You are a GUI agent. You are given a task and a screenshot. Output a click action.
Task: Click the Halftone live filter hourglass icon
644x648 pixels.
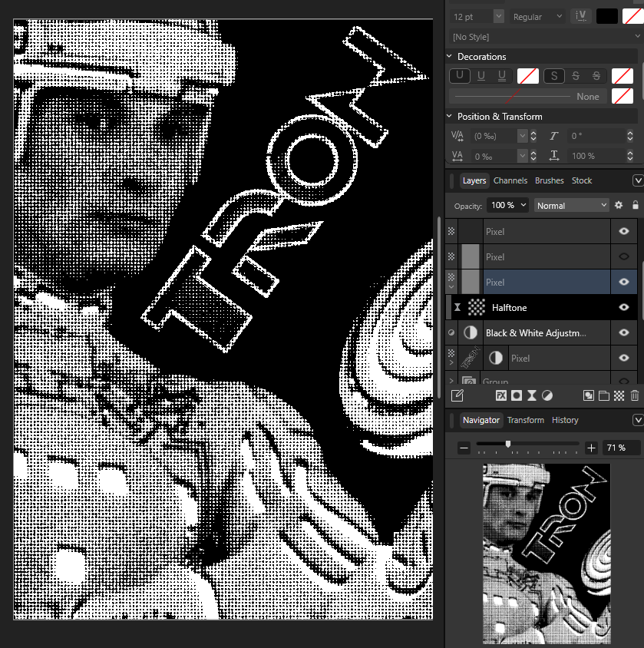coord(457,307)
